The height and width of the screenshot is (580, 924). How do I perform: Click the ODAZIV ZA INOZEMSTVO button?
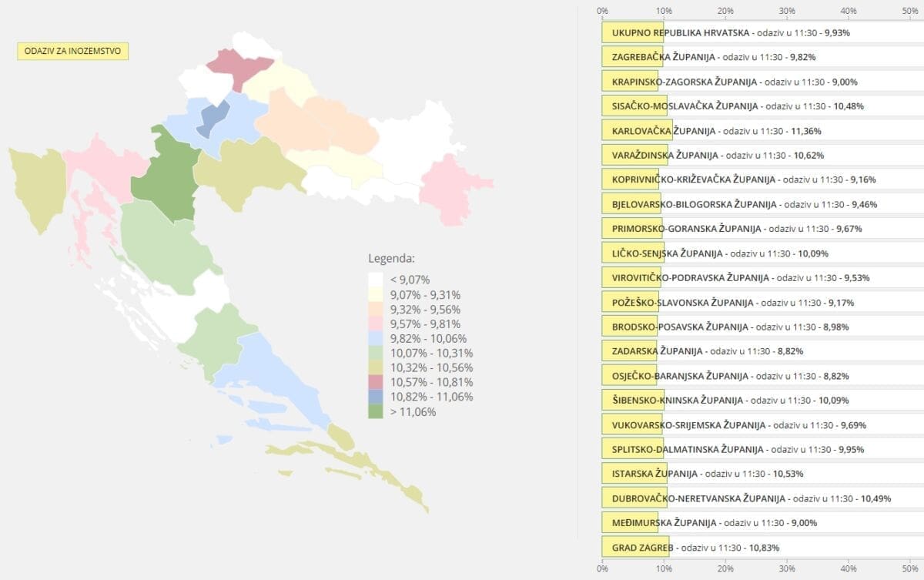tap(73, 51)
